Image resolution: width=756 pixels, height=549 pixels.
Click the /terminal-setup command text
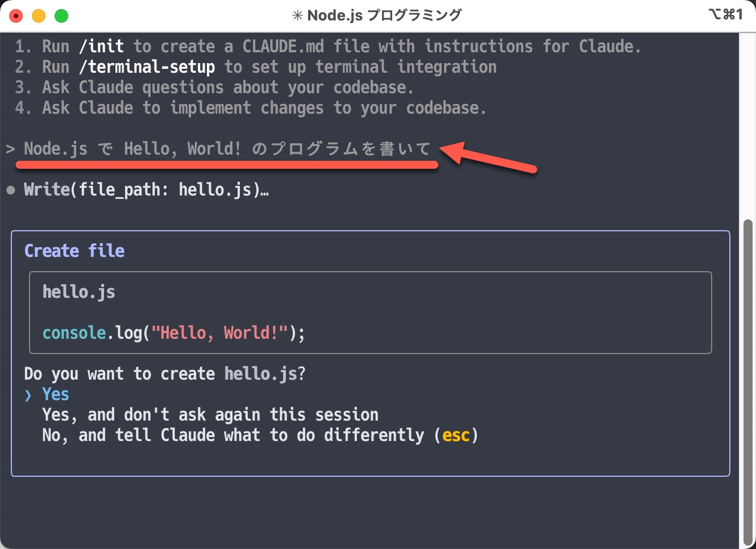coord(147,66)
